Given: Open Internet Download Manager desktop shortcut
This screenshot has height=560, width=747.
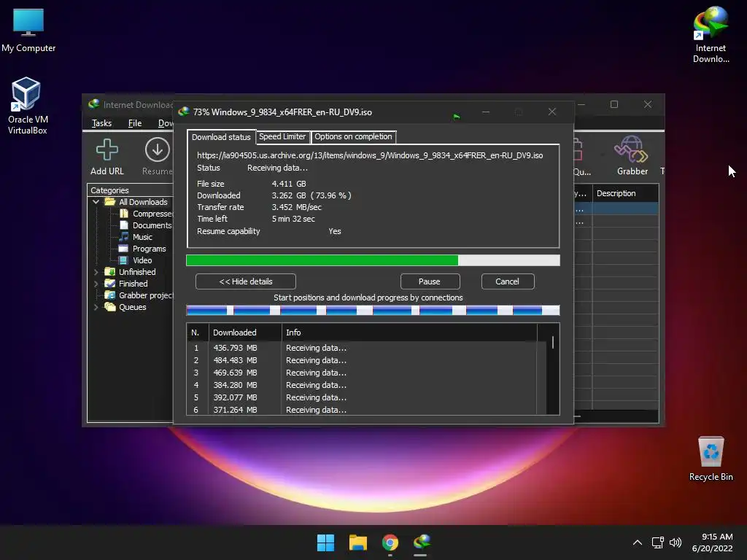Looking at the screenshot, I should point(711,35).
